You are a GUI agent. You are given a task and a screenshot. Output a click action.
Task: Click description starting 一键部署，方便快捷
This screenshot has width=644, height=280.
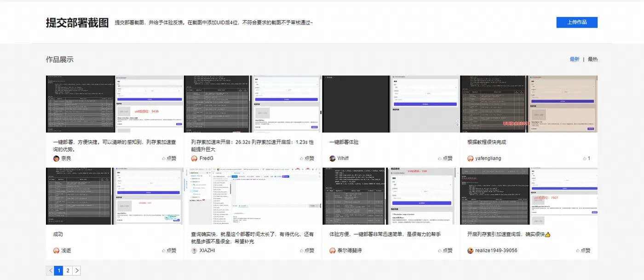(x=115, y=146)
